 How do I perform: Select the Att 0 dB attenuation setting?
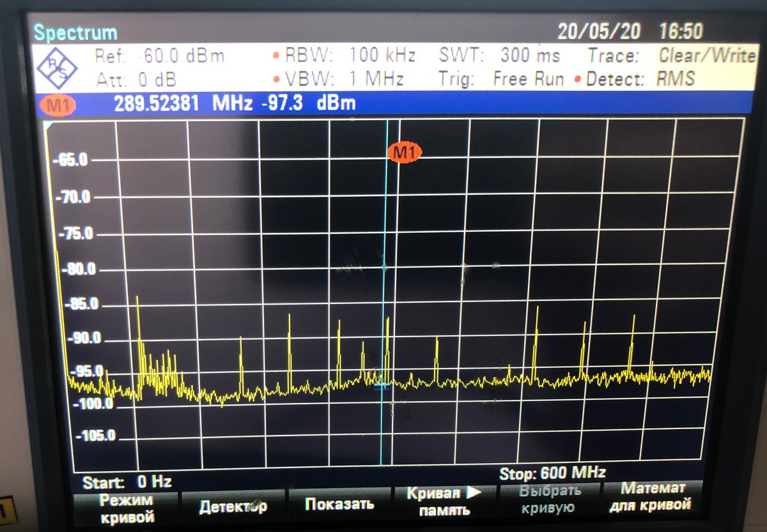point(136,80)
